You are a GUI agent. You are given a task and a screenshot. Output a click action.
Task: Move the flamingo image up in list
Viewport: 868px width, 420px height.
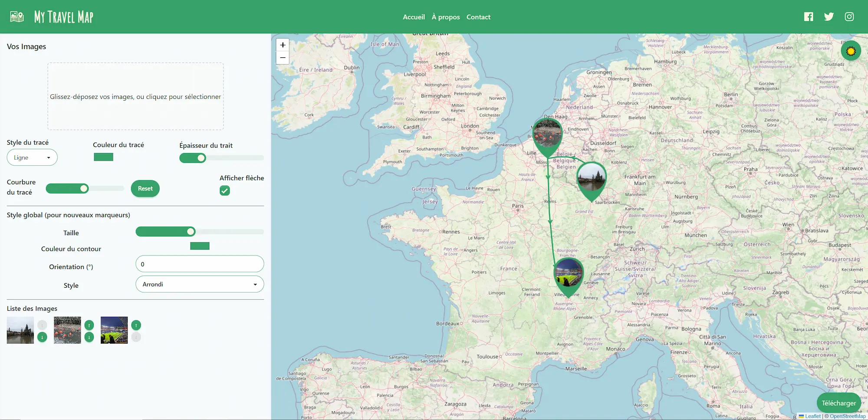[x=89, y=325]
